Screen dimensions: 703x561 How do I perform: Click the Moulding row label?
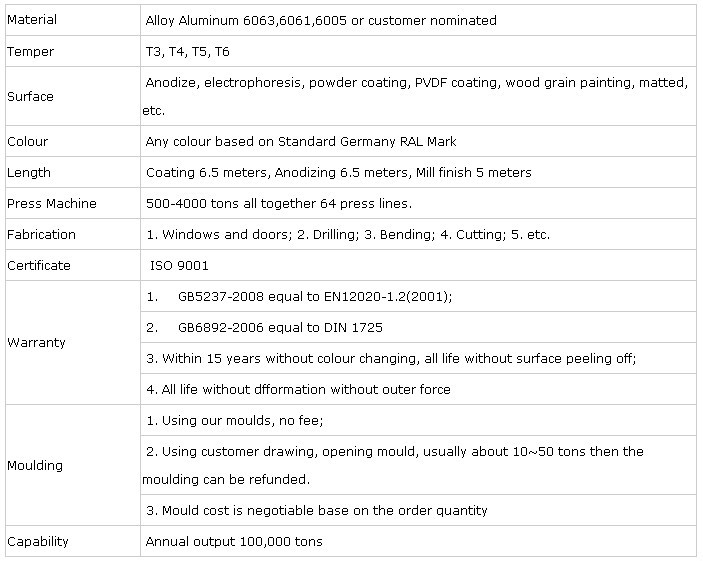[x=35, y=465]
